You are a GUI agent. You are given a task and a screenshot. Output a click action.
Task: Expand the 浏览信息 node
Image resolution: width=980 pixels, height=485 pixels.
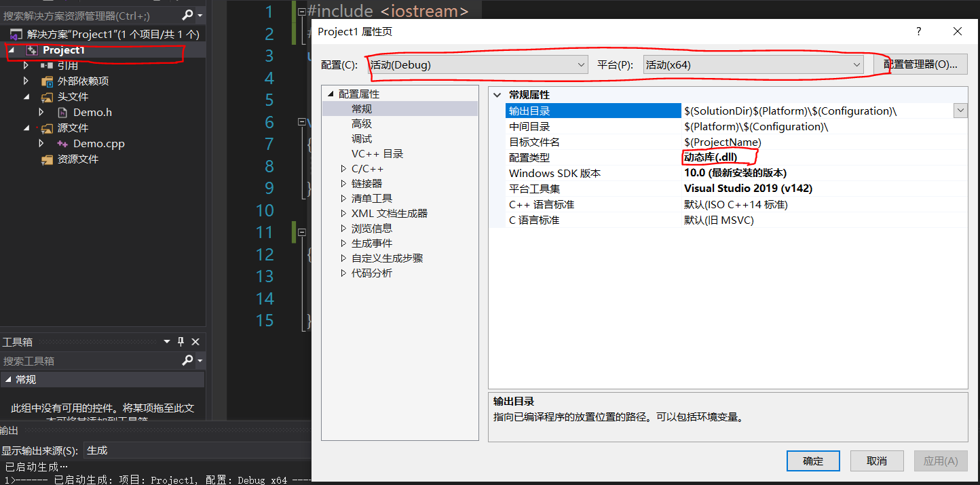pos(343,229)
